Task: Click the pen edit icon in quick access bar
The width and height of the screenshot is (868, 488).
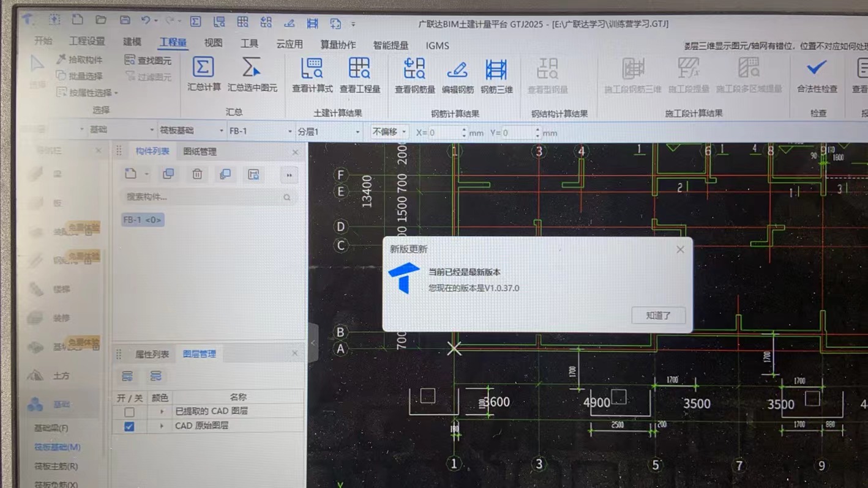Action: pyautogui.click(x=290, y=23)
